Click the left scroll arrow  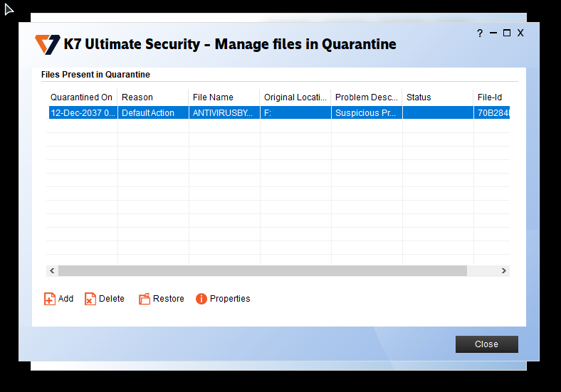click(52, 271)
